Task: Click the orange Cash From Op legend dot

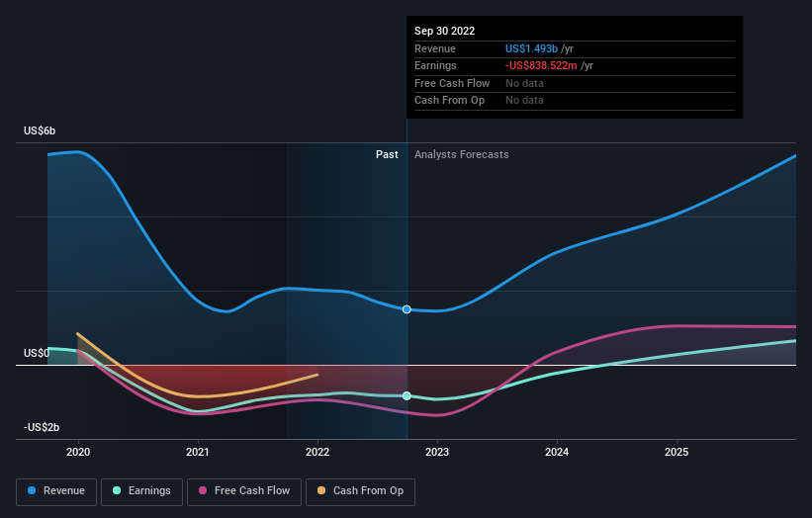Action: click(321, 490)
